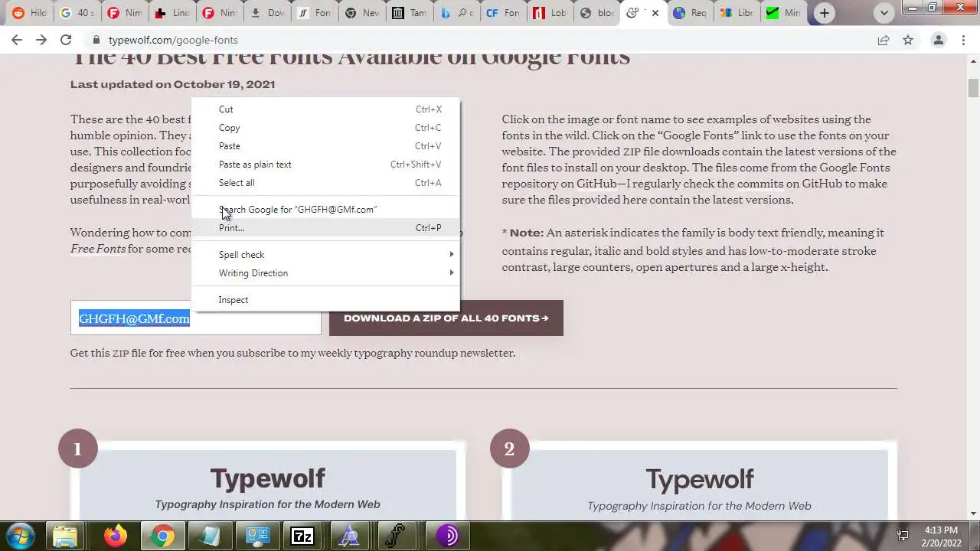Open the blue pyramid app in taskbar
Image resolution: width=980 pixels, height=551 pixels.
coord(349,536)
